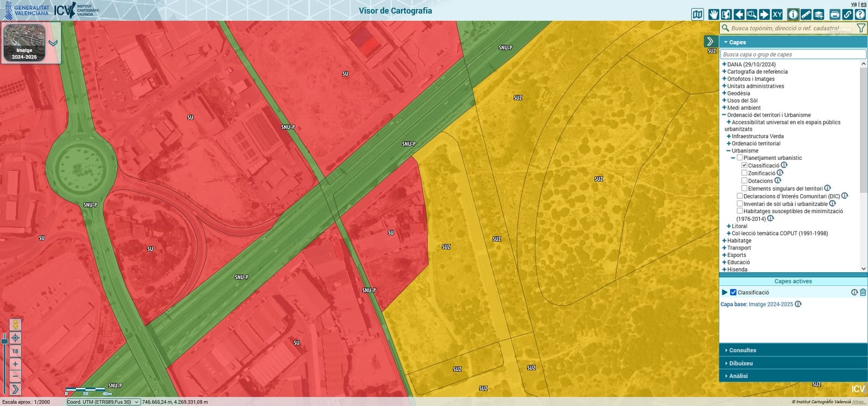
Task: Enable the Dotacions layer checkbox
Action: point(744,181)
